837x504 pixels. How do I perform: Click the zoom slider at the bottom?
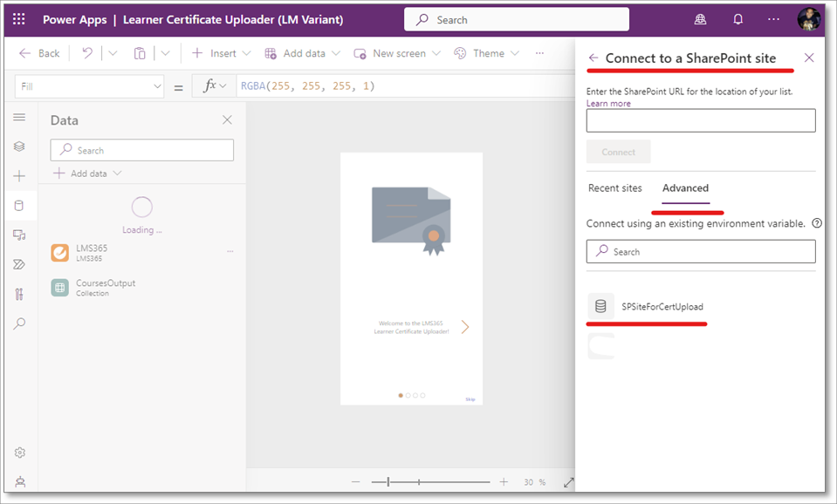[429, 482]
